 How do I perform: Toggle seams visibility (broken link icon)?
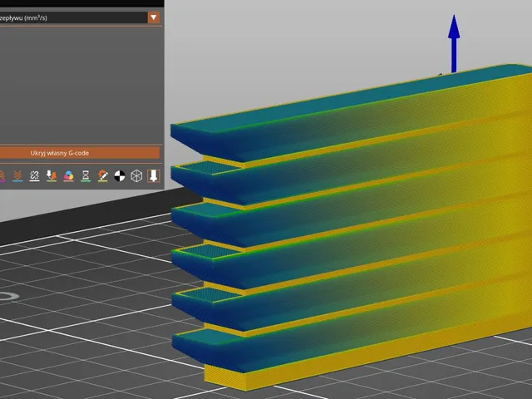click(34, 175)
